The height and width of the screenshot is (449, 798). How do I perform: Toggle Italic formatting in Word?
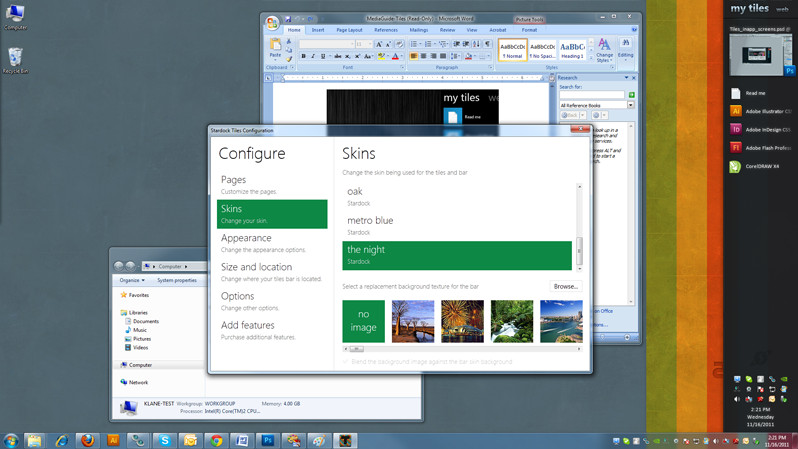pos(313,57)
